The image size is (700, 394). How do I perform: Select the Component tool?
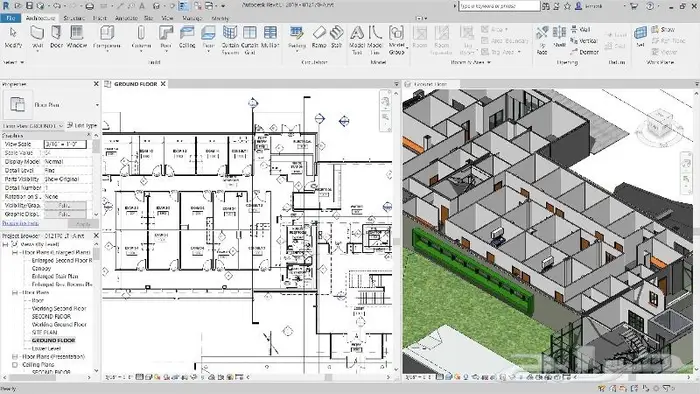107,37
